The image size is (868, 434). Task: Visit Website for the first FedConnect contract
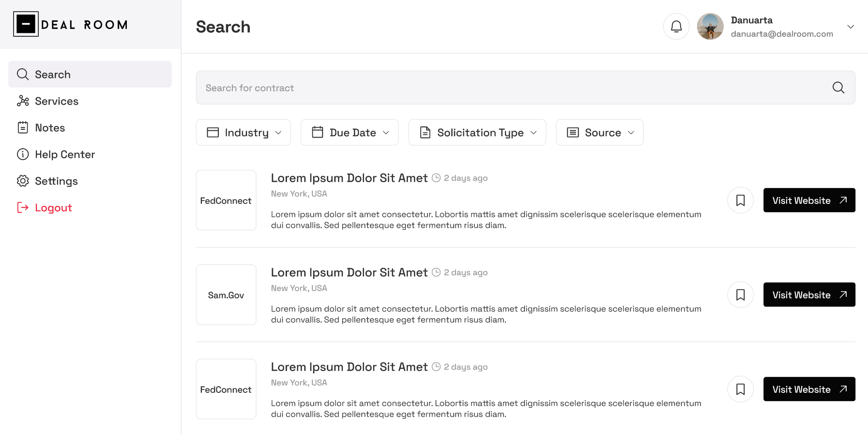809,200
